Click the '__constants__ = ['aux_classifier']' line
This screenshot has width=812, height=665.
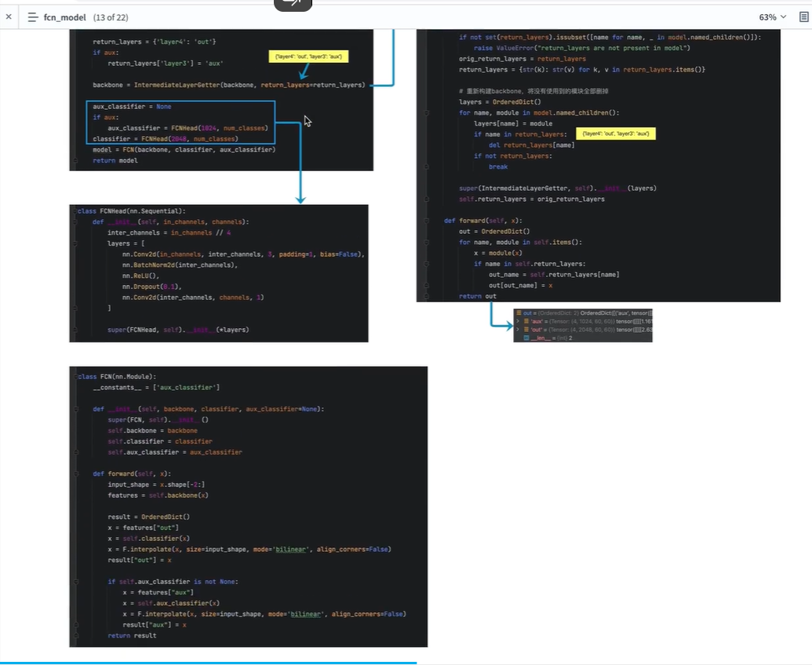click(156, 387)
